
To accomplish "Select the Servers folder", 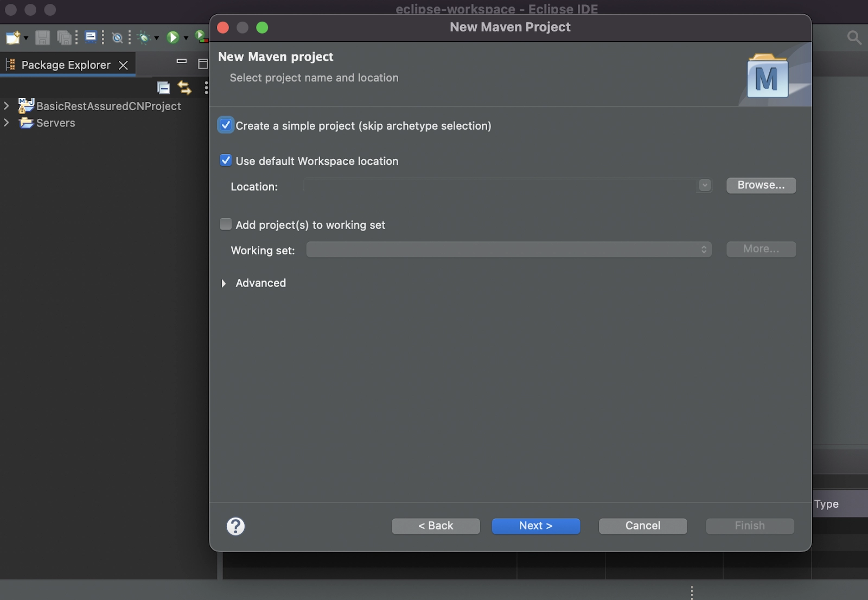I will pos(56,123).
